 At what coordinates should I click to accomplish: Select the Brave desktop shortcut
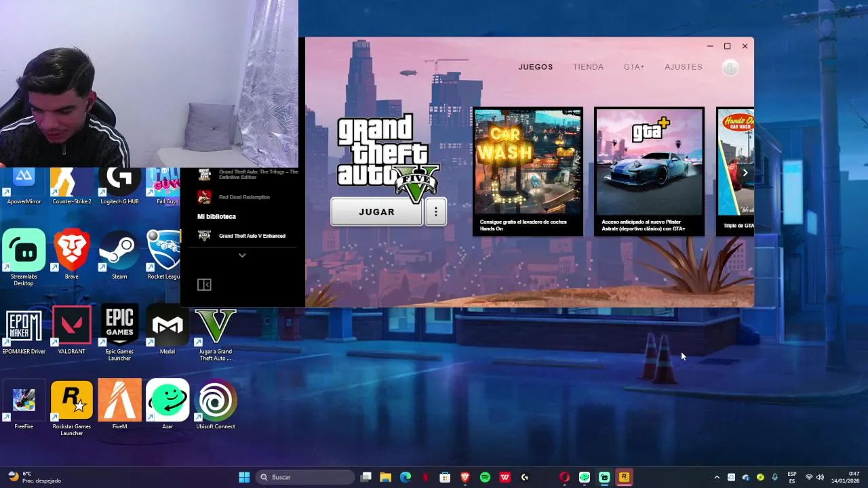(x=72, y=253)
